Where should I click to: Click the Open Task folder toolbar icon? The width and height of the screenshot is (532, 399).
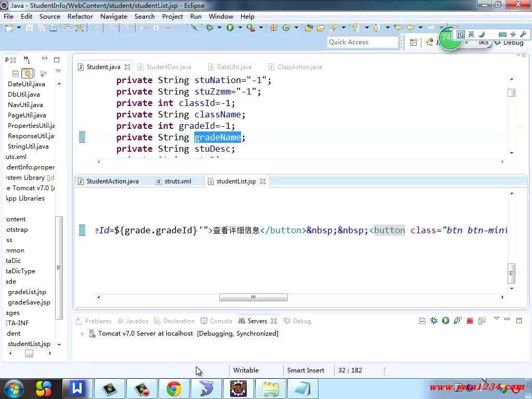[321, 28]
